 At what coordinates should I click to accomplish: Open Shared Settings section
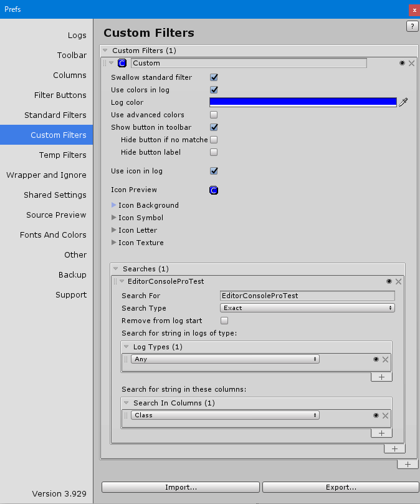[x=47, y=195]
